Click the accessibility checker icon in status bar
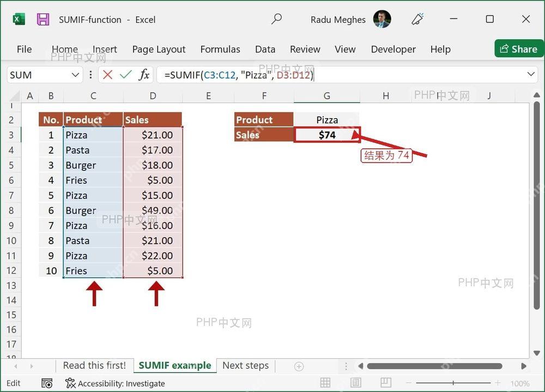This screenshot has height=392, width=545. [70, 383]
